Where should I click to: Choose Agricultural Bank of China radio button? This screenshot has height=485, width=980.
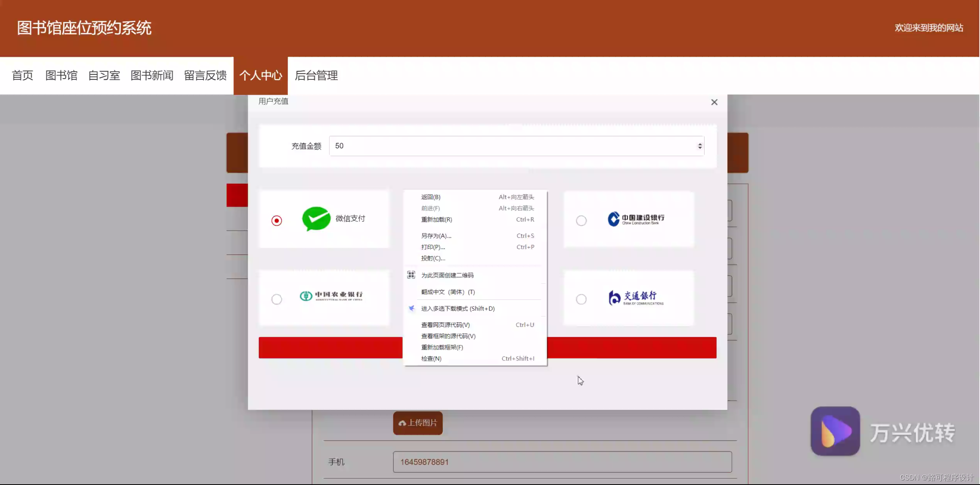[x=277, y=299]
